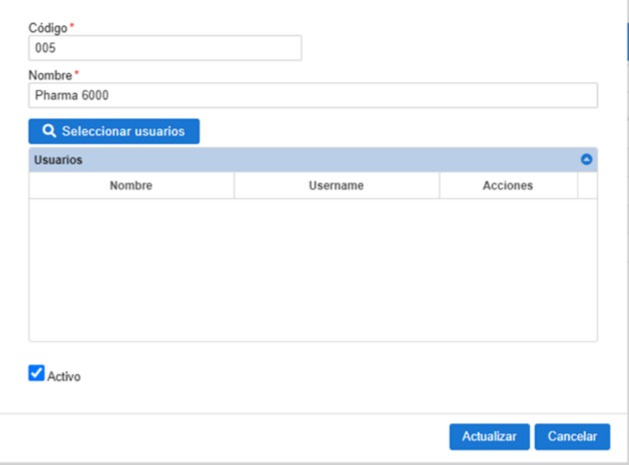The image size is (629, 465).
Task: Cancel the form with Cancelar
Action: (x=572, y=436)
